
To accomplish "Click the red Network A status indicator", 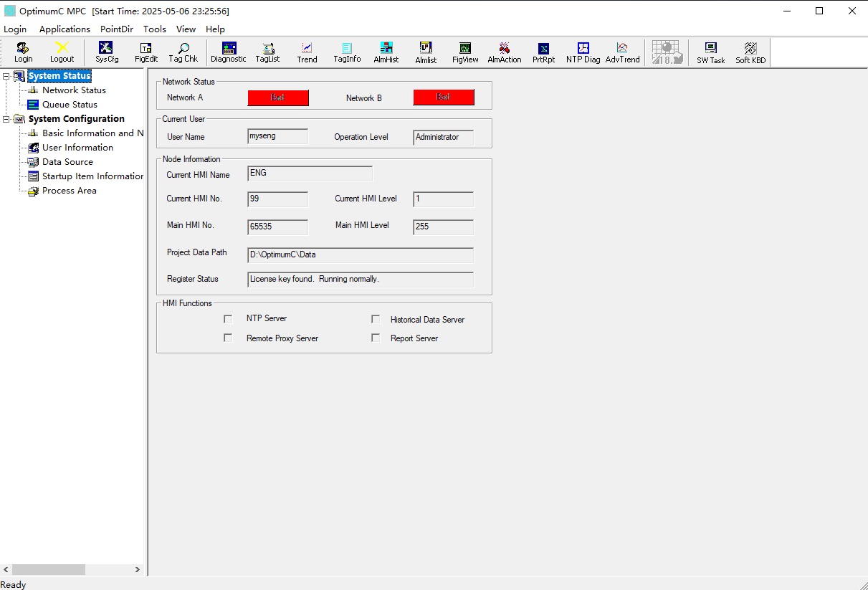I will click(278, 97).
